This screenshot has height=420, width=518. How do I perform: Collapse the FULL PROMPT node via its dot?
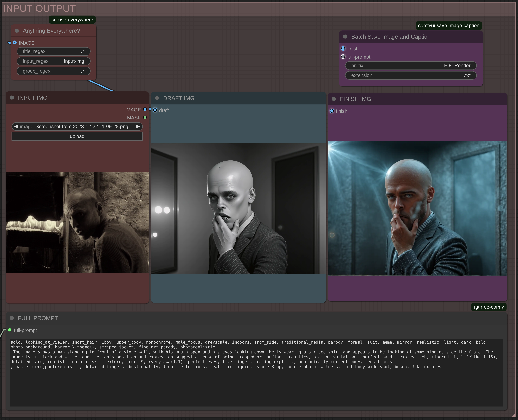coord(12,318)
